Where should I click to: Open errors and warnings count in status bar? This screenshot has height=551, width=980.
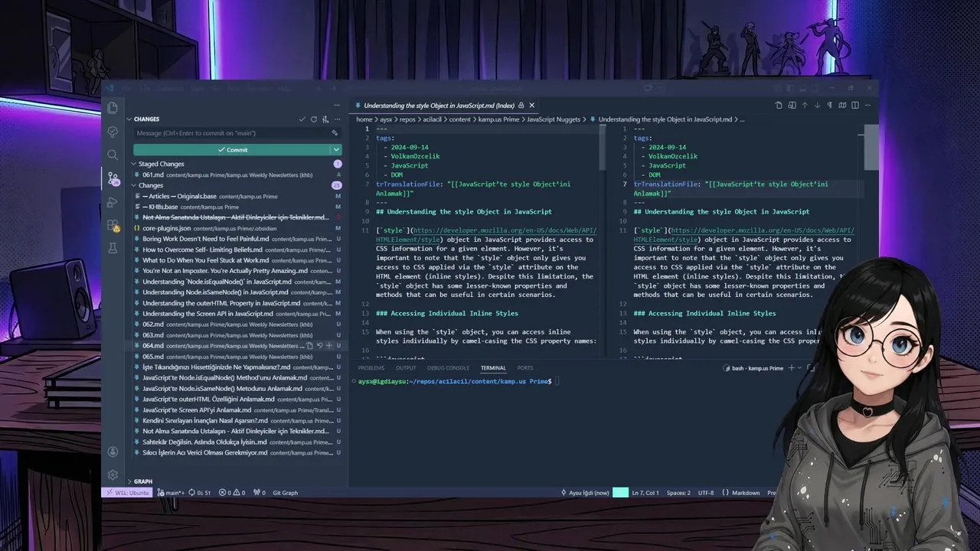pos(232,493)
